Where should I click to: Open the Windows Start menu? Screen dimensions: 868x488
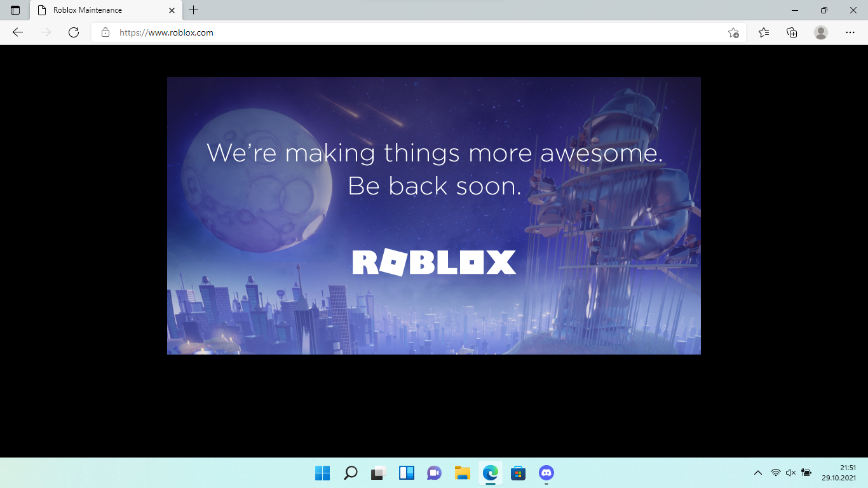pos(322,473)
